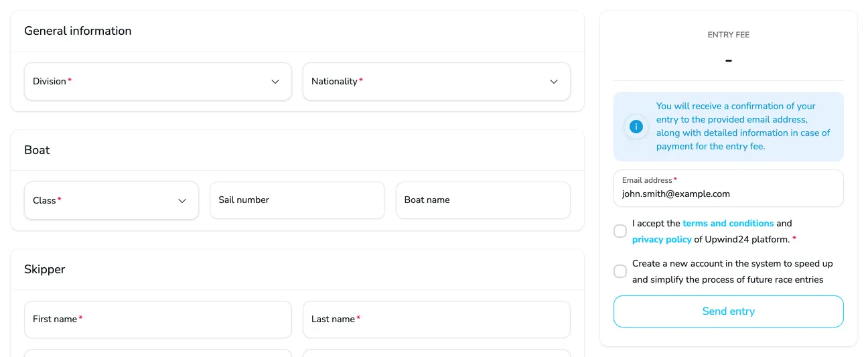
Task: Click the Email address field
Action: 729,188
